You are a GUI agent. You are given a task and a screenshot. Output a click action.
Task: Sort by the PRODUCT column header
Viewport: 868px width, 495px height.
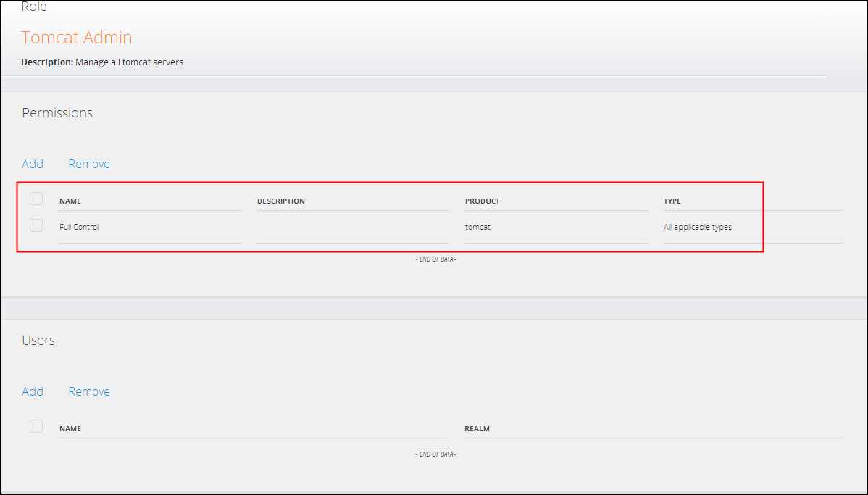coord(483,201)
